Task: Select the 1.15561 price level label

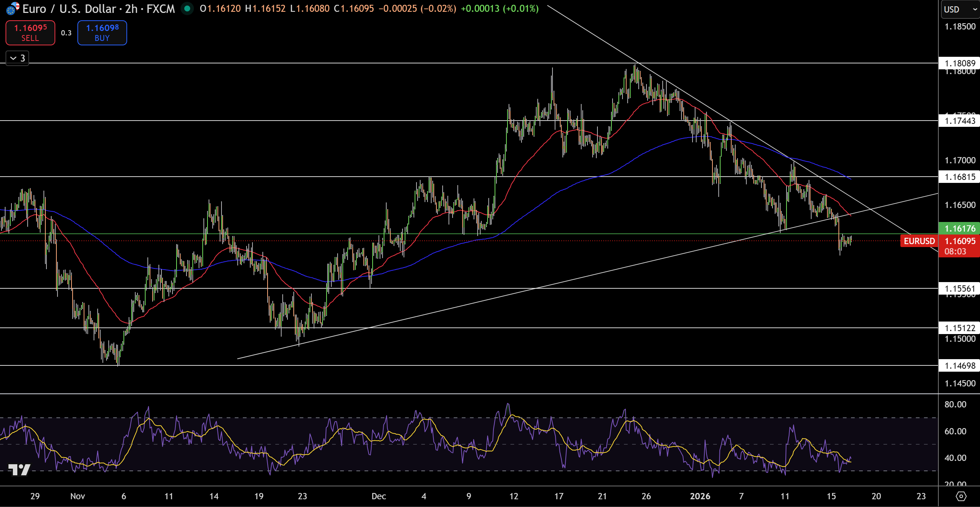Action: [959, 288]
